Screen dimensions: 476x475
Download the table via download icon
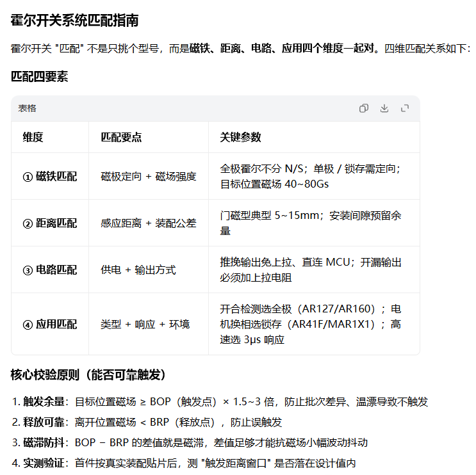pos(384,108)
